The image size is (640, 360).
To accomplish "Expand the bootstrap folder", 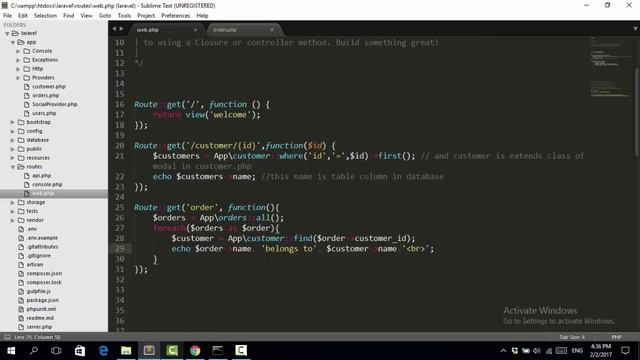I will [x=13, y=122].
